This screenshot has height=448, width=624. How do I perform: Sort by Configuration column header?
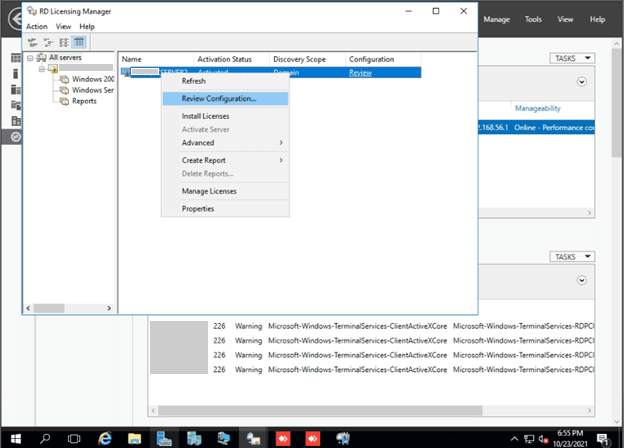click(x=383, y=59)
